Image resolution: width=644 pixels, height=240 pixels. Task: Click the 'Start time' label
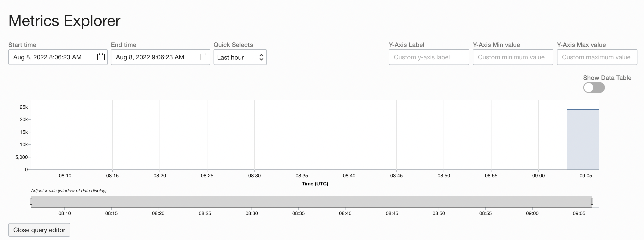pyautogui.click(x=22, y=45)
